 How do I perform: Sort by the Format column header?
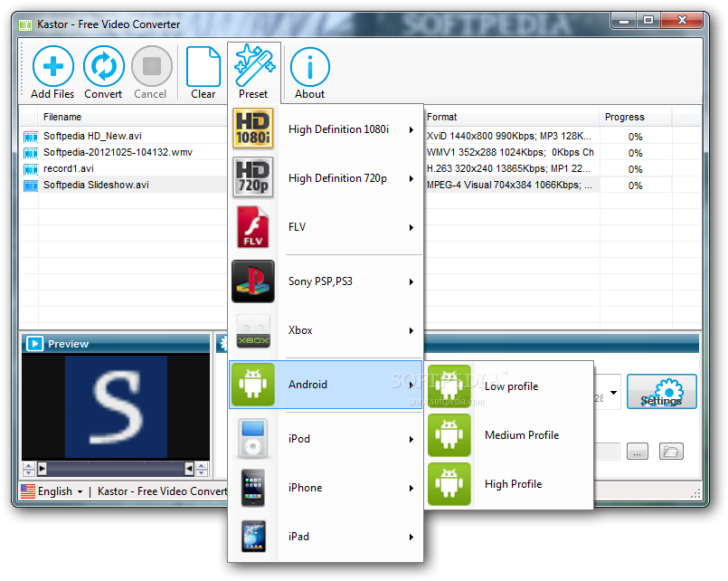point(511,117)
